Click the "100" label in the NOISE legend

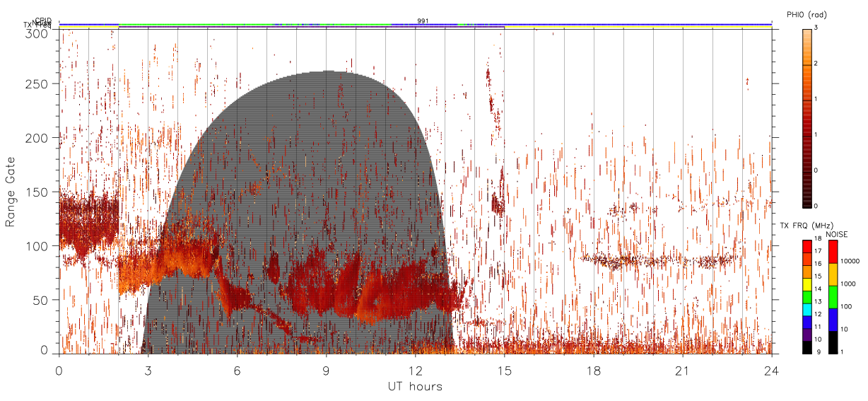pyautogui.click(x=847, y=306)
